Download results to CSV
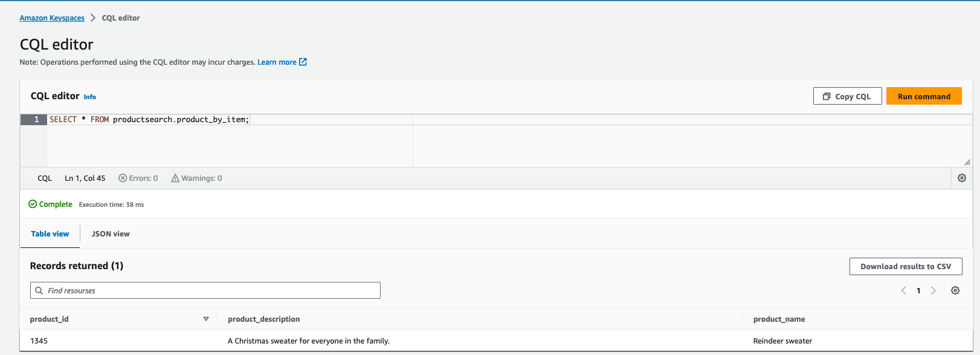Image resolution: width=980 pixels, height=355 pixels. tap(906, 266)
